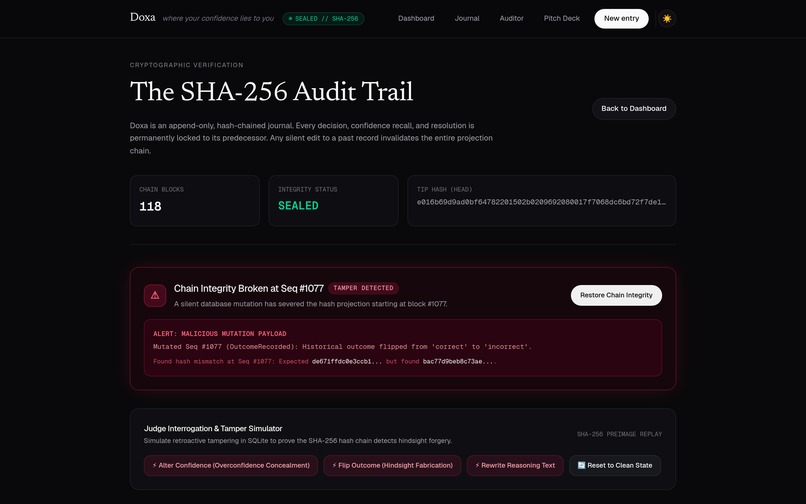Click the chain blocks count 118
This screenshot has width=806, height=504.
click(150, 206)
